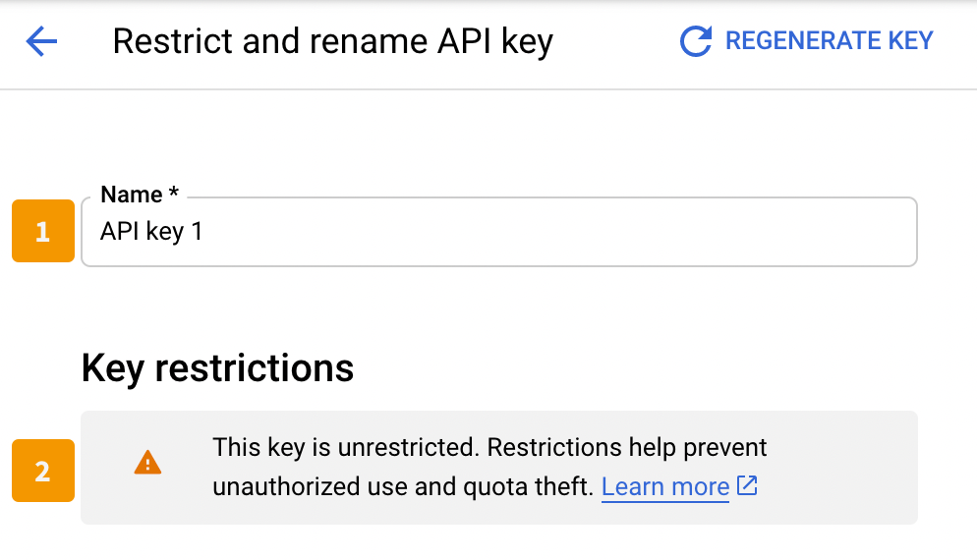Image resolution: width=977 pixels, height=560 pixels.
Task: Click "This key is unrestricted" warning text
Action: click(x=346, y=447)
